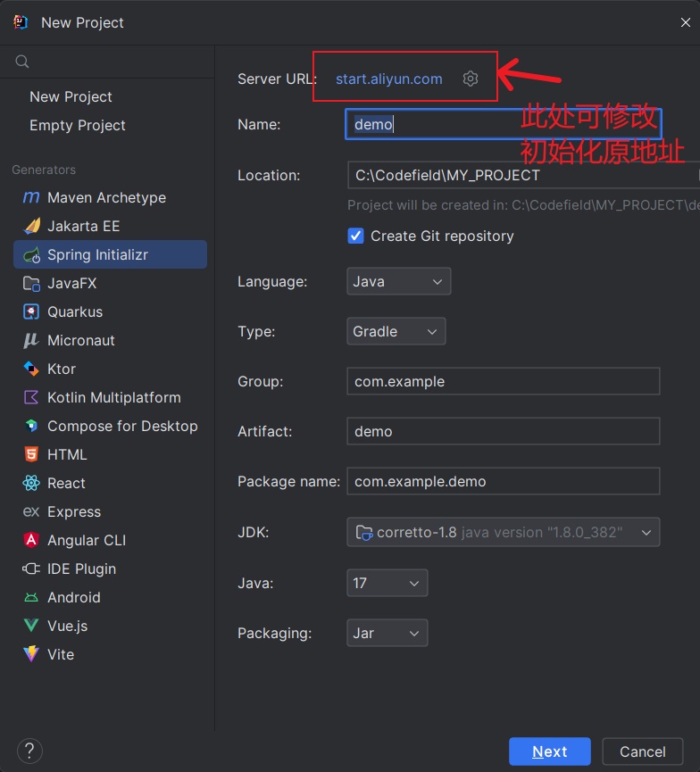Open the Java version dropdown showing 17
Viewport: 700px width, 772px height.
pyautogui.click(x=387, y=583)
